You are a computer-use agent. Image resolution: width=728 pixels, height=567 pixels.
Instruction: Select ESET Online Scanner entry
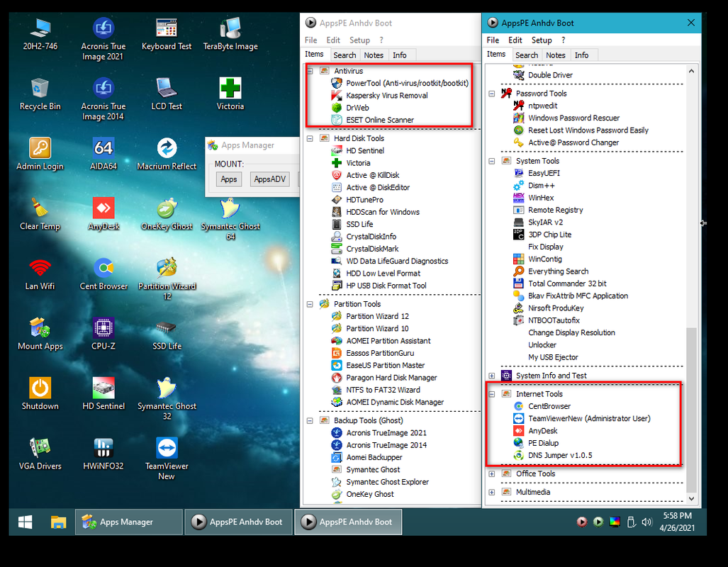pyautogui.click(x=380, y=120)
